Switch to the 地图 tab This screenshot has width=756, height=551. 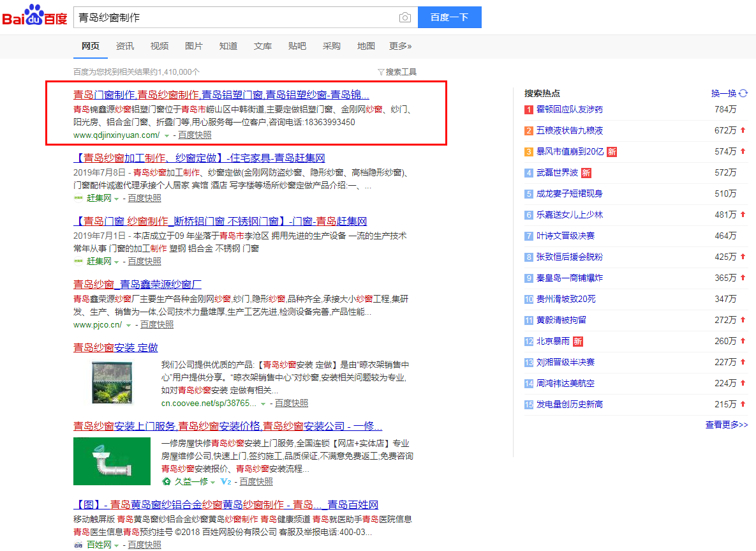(x=366, y=46)
